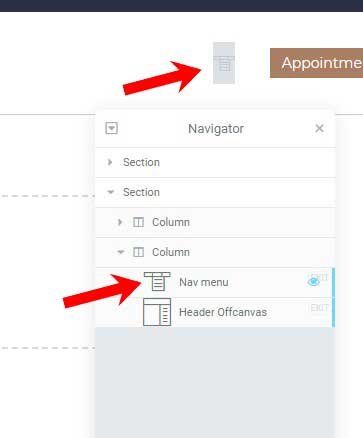The image size is (363, 438).
Task: Select the Nav menu label in Navigator
Action: coord(204,282)
